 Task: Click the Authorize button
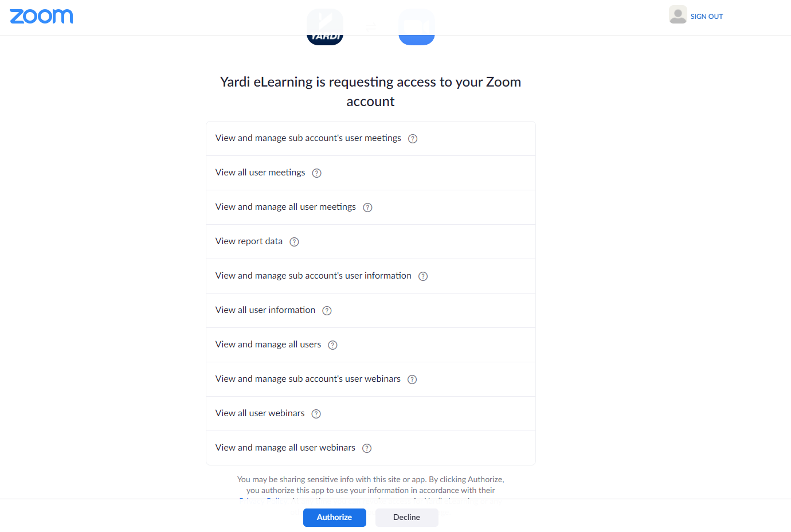[335, 517]
